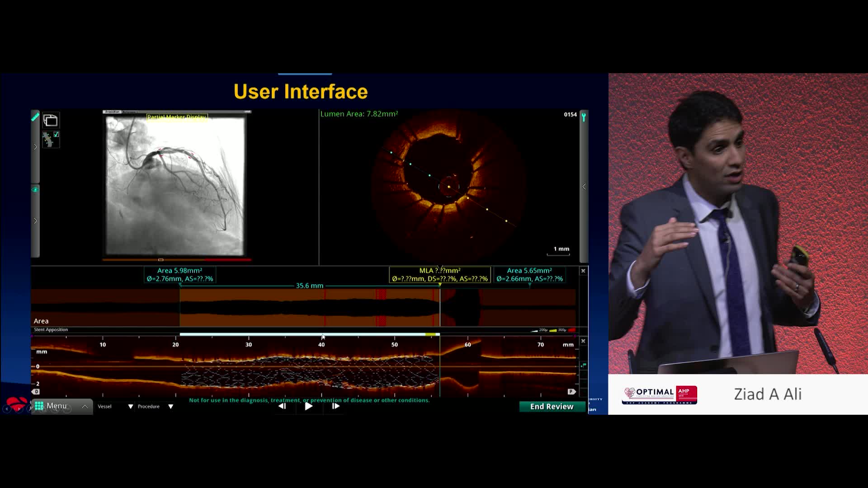Click the angiogram frame slider handle
This screenshot has width=868, height=488.
[x=160, y=260]
